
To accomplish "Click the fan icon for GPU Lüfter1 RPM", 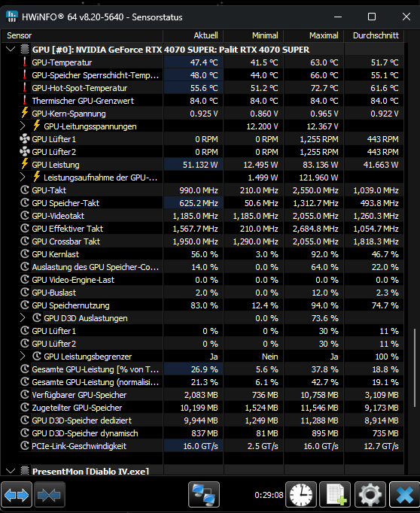I will tap(25, 139).
